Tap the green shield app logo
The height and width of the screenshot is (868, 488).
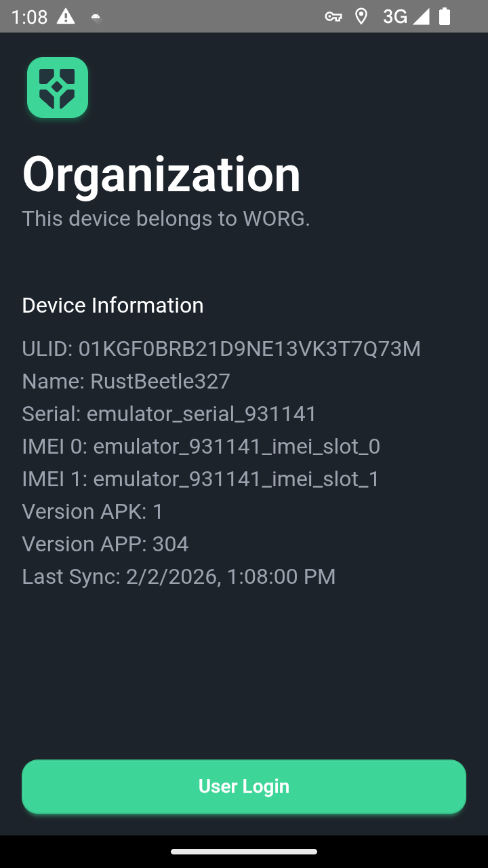click(x=58, y=87)
